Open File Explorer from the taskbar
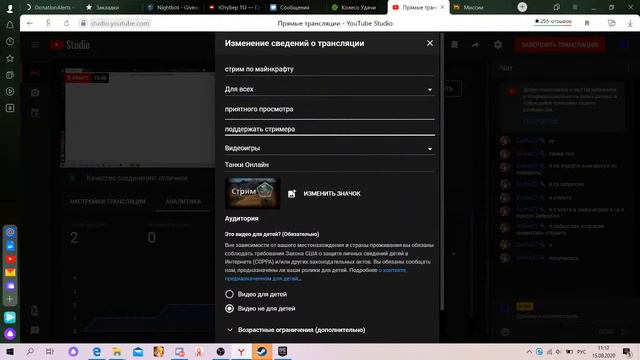Image resolution: width=640 pixels, height=360 pixels. point(117,351)
